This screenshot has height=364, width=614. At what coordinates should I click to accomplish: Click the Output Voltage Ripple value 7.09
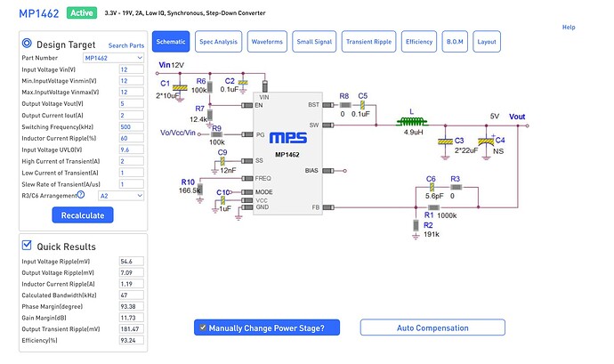(x=131, y=272)
